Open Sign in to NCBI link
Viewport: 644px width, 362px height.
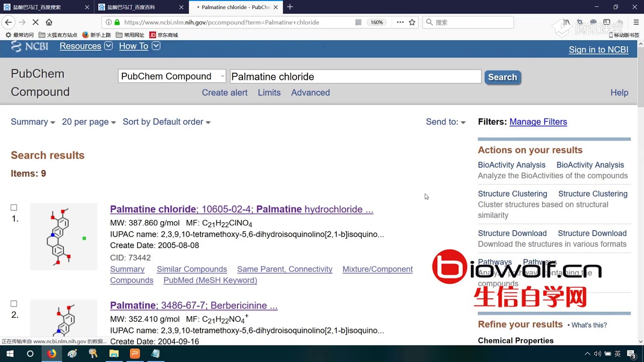598,49
